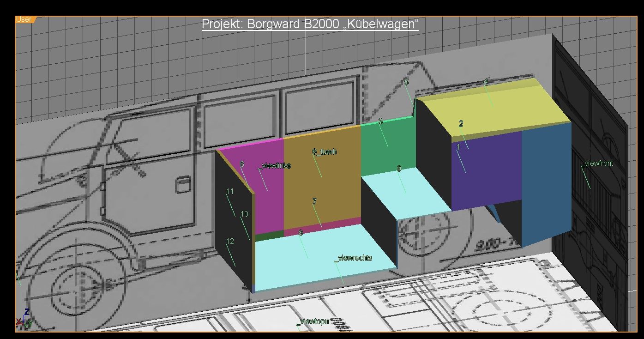
Task: Click the Projekt: Borgward B2000 title text
Action: (310, 24)
